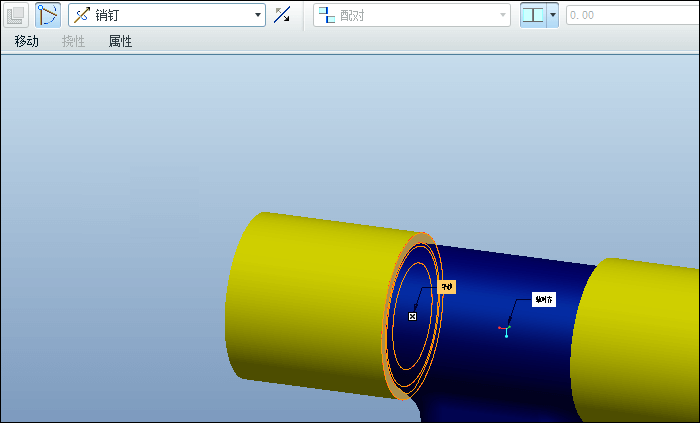The height and width of the screenshot is (423, 700).
Task: Click the coordinate triad on the blue shaft
Action: point(505,331)
